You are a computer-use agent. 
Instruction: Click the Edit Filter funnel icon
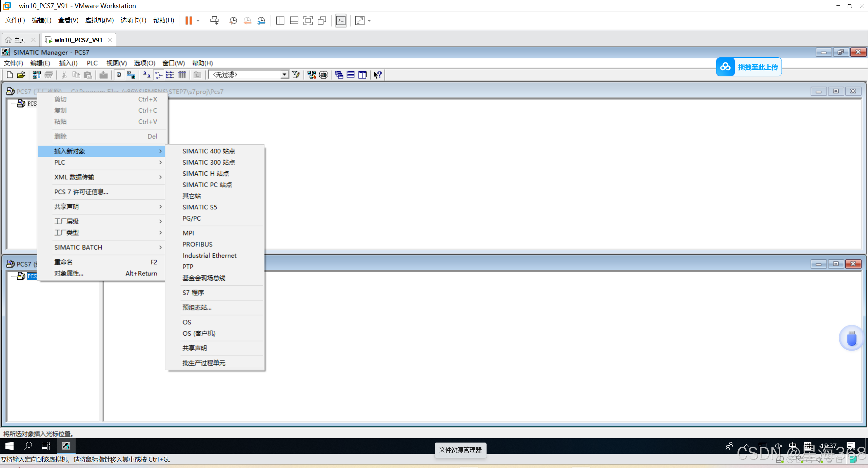tap(296, 75)
